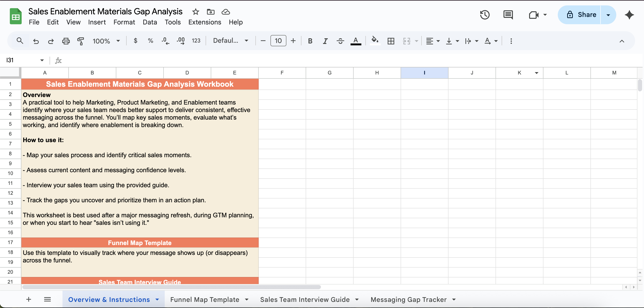
Task: Print the spreadsheet
Action: coord(66,41)
